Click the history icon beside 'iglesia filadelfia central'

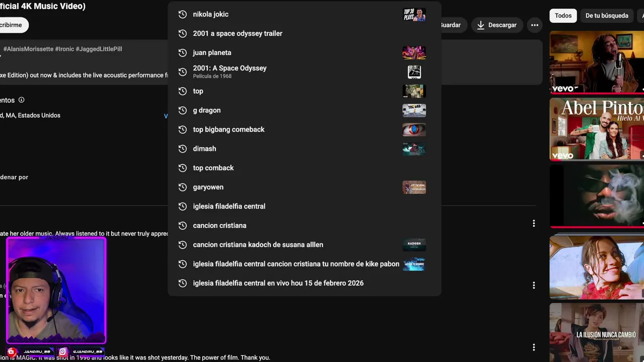pos(183,206)
